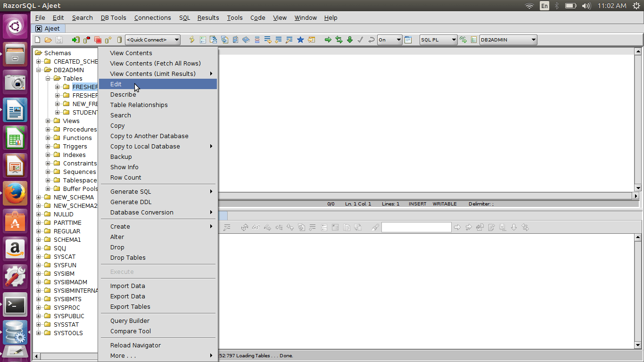Open the DB Tools menu
The width and height of the screenshot is (644, 362).
pos(113,18)
